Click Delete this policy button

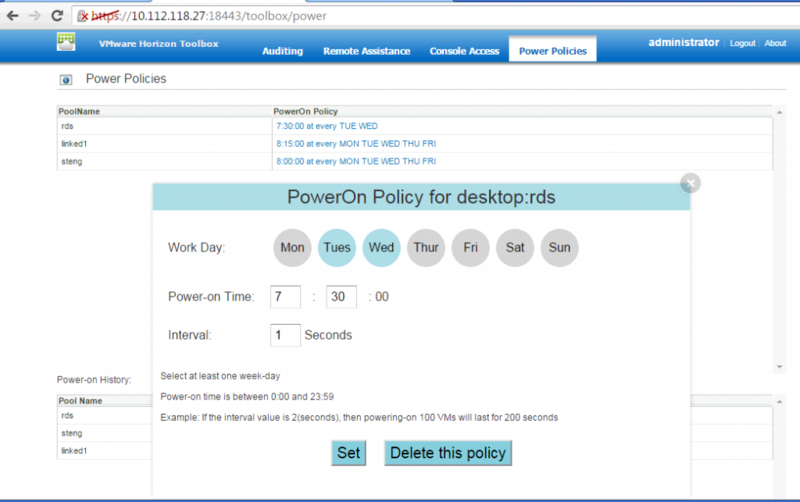(448, 453)
